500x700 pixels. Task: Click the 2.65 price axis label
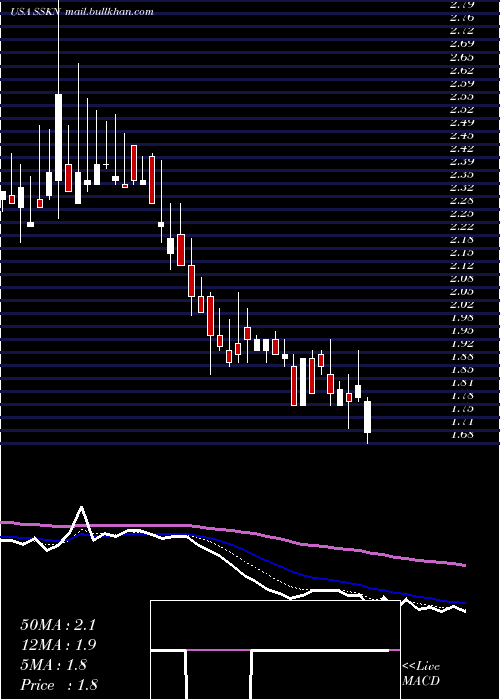coord(461,57)
